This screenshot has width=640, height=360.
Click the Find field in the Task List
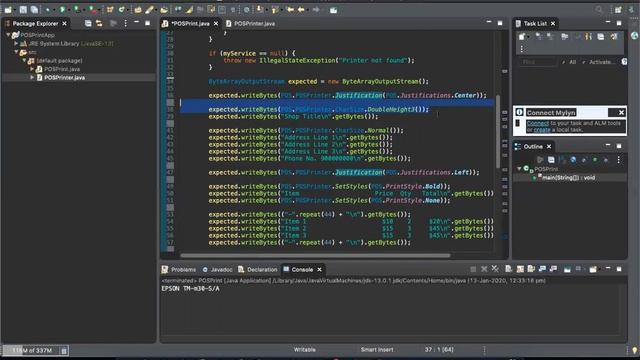[x=538, y=62]
